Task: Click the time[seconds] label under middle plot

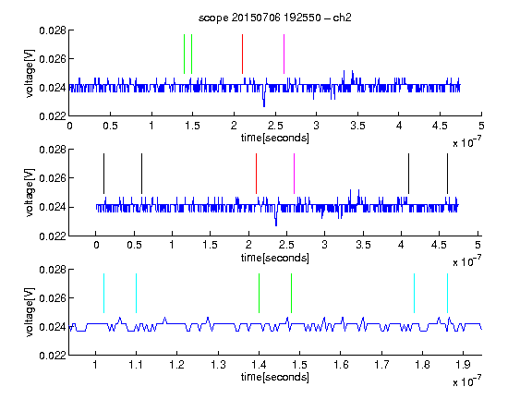Action: pyautogui.click(x=275, y=258)
